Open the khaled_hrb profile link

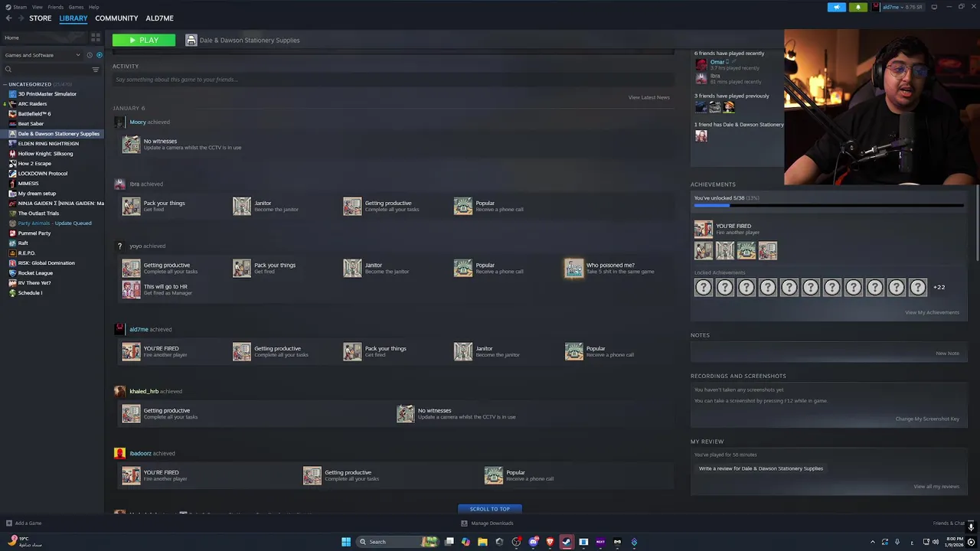tap(144, 391)
